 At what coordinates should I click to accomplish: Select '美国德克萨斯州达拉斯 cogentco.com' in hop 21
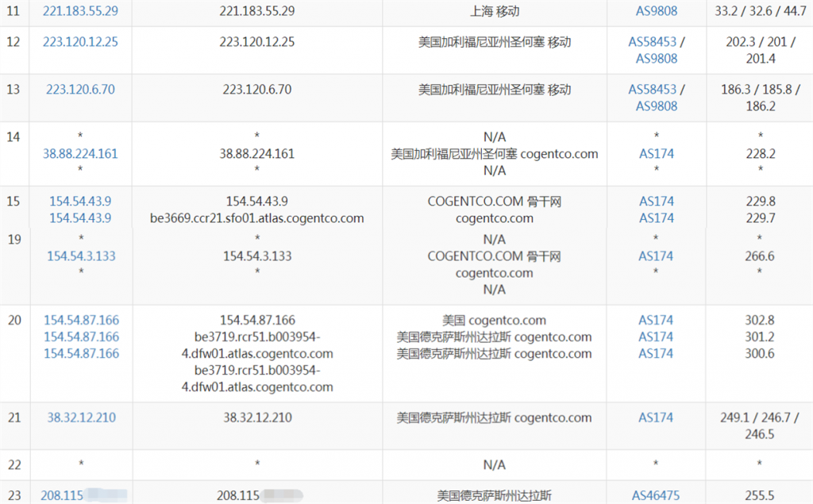(x=494, y=418)
